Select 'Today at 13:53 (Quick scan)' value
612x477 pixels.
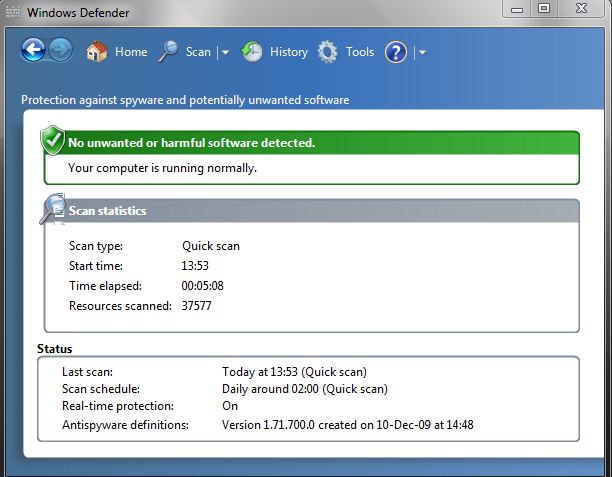click(294, 372)
